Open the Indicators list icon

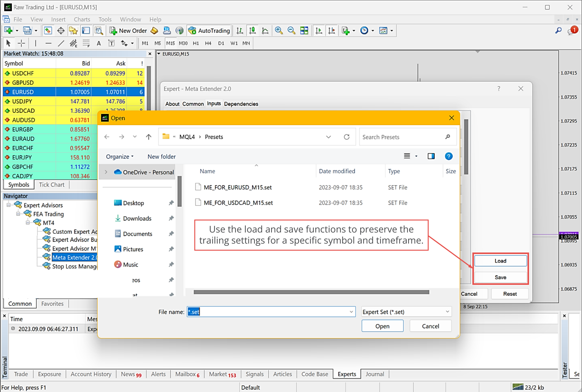click(x=346, y=30)
